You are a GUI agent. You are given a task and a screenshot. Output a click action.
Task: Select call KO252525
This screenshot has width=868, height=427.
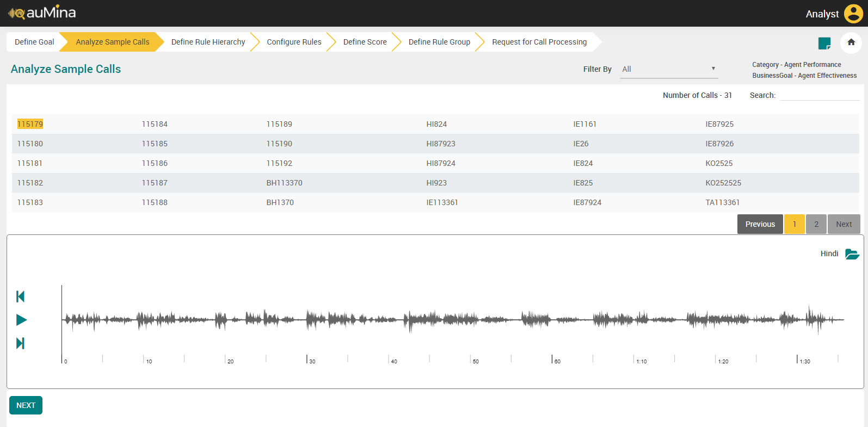(x=723, y=183)
